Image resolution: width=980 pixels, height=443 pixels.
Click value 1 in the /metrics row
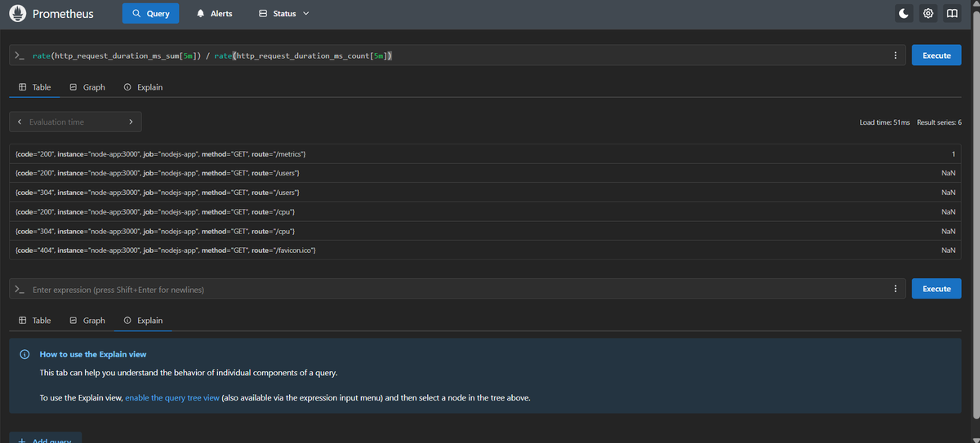[x=953, y=154]
